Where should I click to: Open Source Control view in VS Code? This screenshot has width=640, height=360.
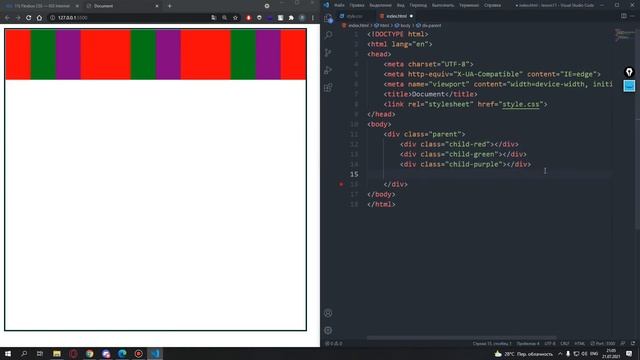pyautogui.click(x=328, y=53)
